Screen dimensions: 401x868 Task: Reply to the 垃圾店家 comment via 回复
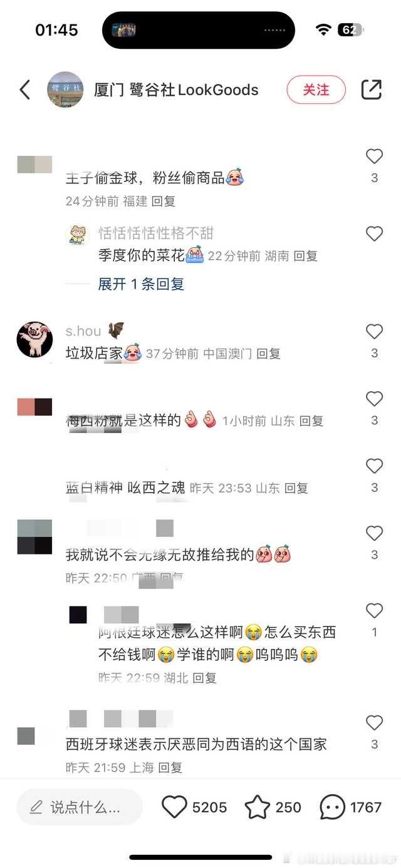[268, 354]
